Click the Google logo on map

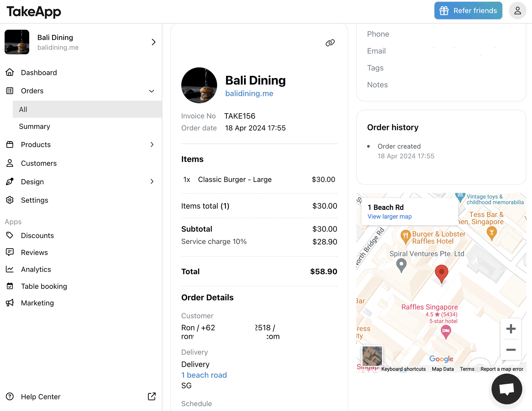[x=441, y=359]
